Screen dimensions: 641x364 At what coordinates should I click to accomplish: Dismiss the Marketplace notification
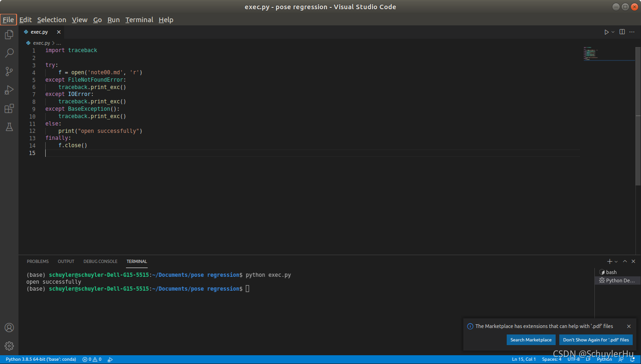(x=629, y=326)
